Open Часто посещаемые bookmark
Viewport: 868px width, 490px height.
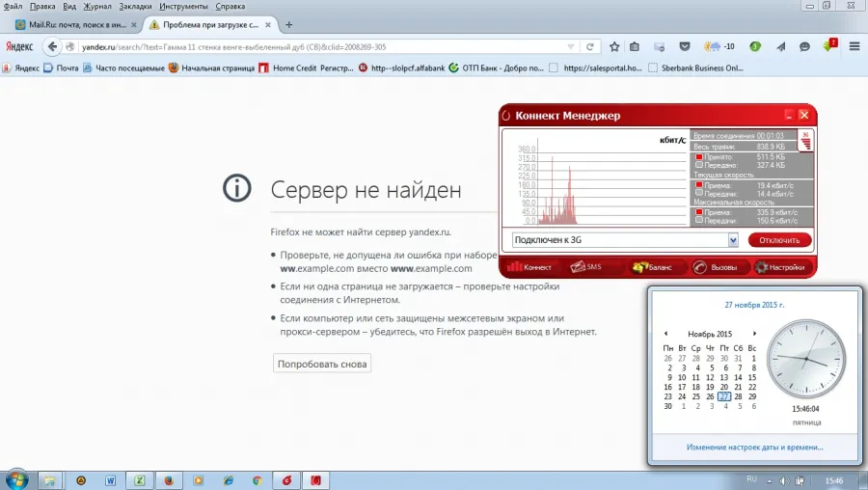click(124, 68)
